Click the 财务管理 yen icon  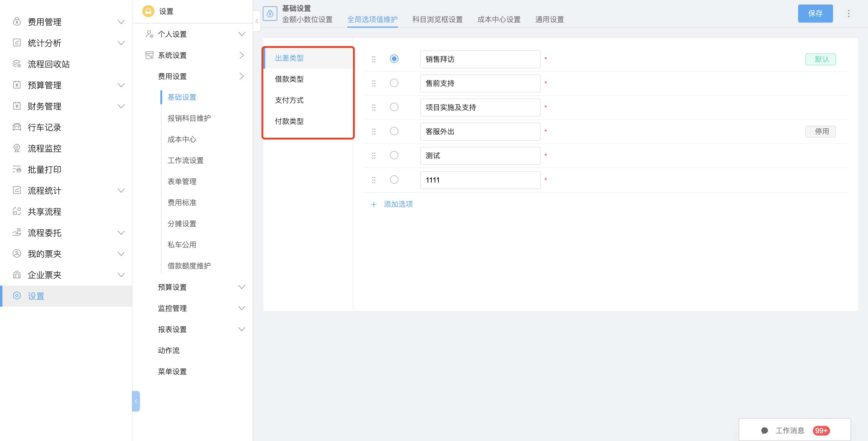17,106
